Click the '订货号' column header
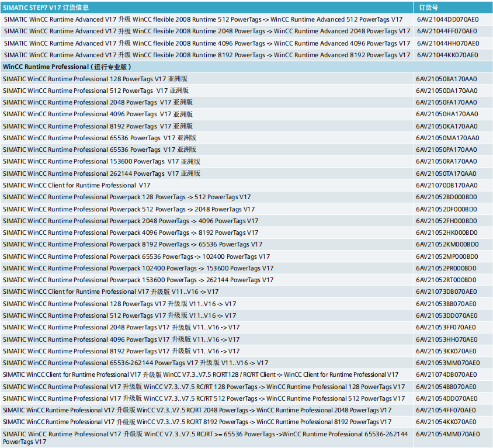The image size is (493, 448). pos(427,7)
